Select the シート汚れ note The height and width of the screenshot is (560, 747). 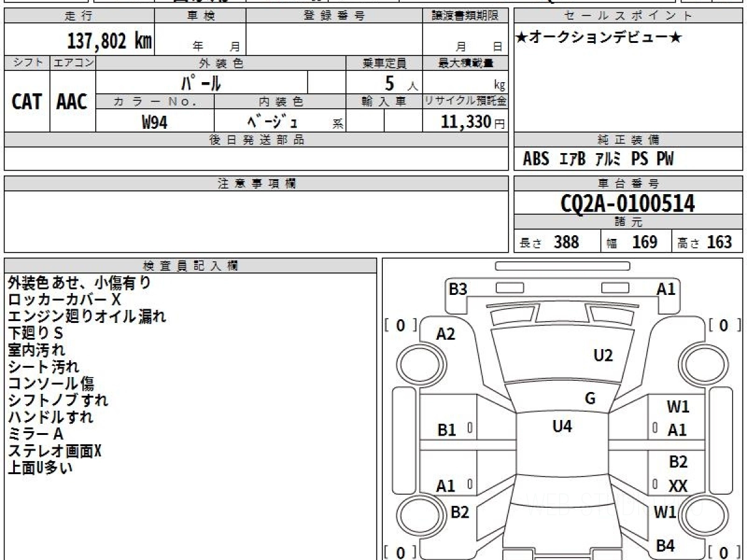tap(44, 367)
